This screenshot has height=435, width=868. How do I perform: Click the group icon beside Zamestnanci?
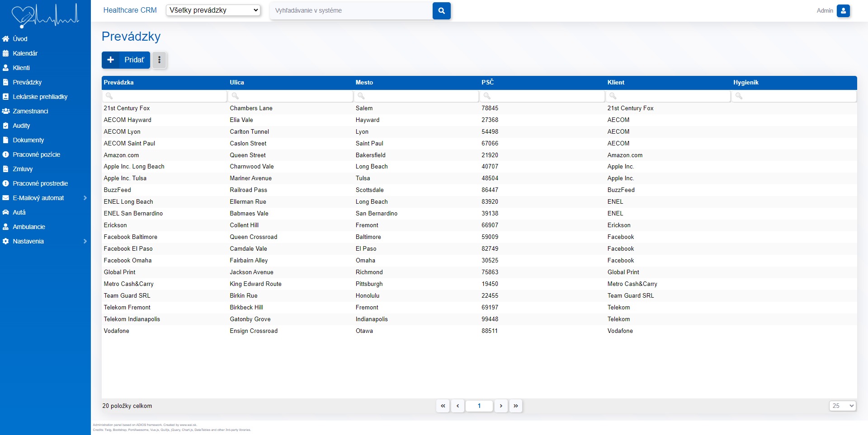pyautogui.click(x=5, y=111)
